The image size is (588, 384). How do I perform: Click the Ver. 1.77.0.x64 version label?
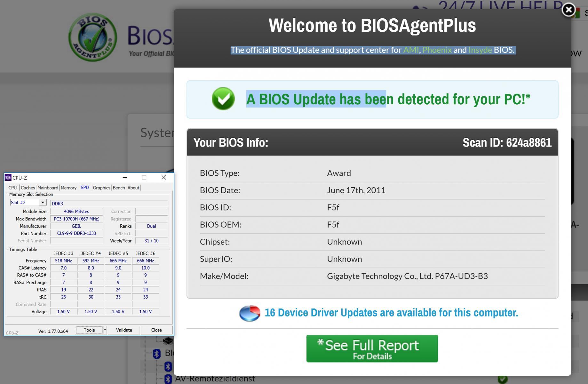[x=53, y=331]
